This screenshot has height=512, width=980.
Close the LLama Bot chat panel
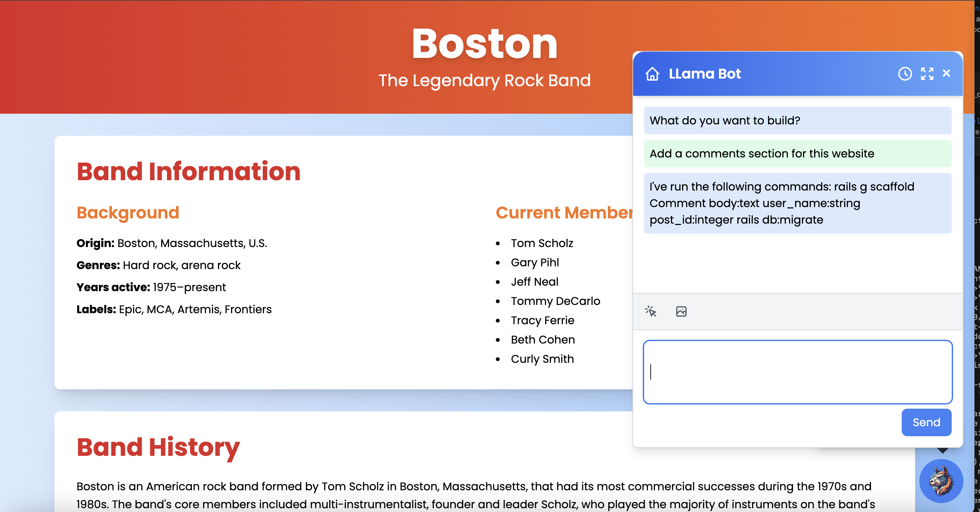(x=947, y=73)
